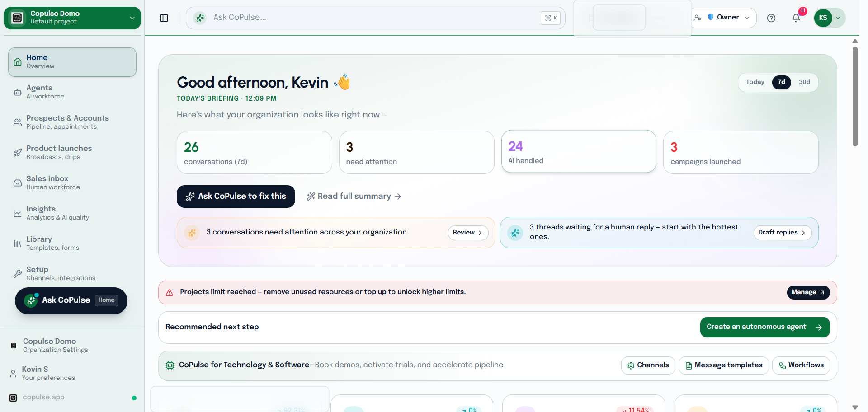868x412 pixels.
Task: Click the copulse.app logo icon
Action: point(13,398)
